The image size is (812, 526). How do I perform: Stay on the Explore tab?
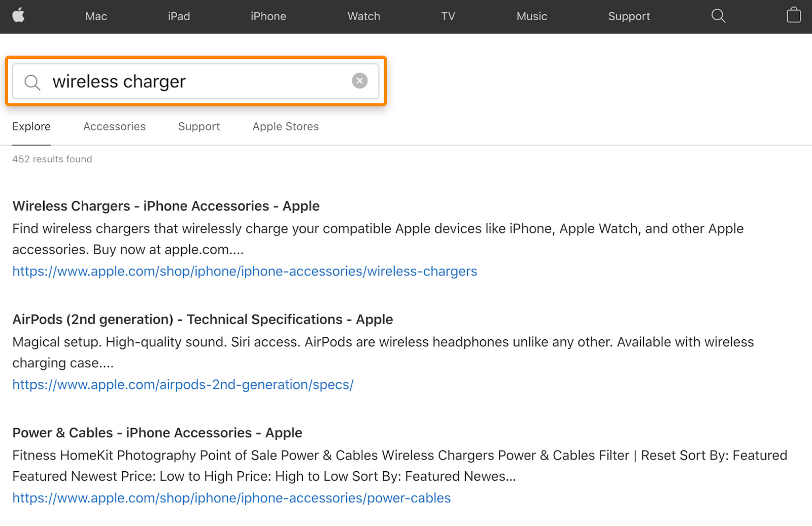pos(31,126)
